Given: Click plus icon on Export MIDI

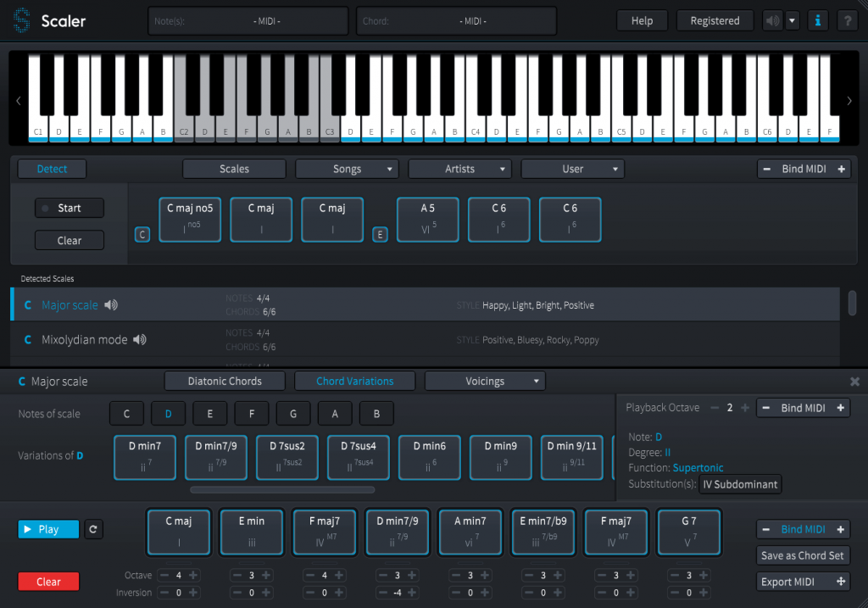Looking at the screenshot, I should click(x=841, y=582).
